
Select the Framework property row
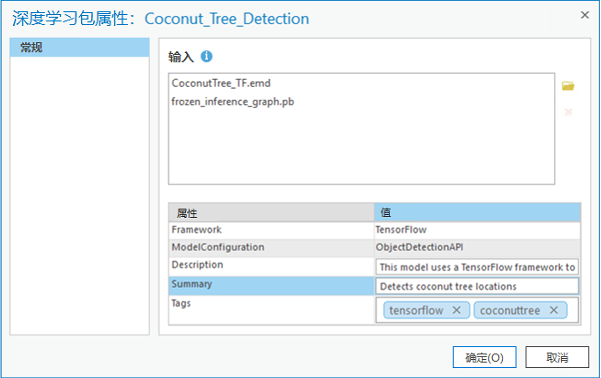tap(374, 230)
